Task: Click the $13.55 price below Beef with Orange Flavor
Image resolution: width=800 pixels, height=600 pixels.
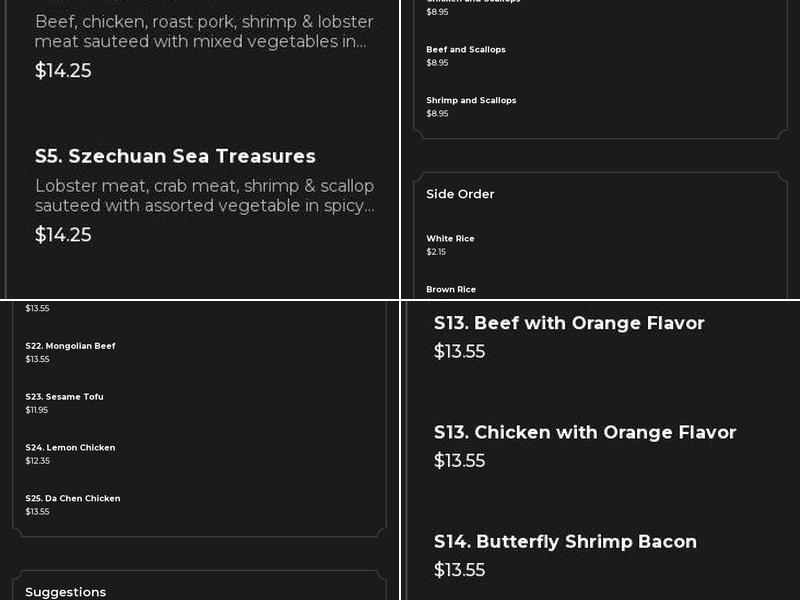Action: 459,351
